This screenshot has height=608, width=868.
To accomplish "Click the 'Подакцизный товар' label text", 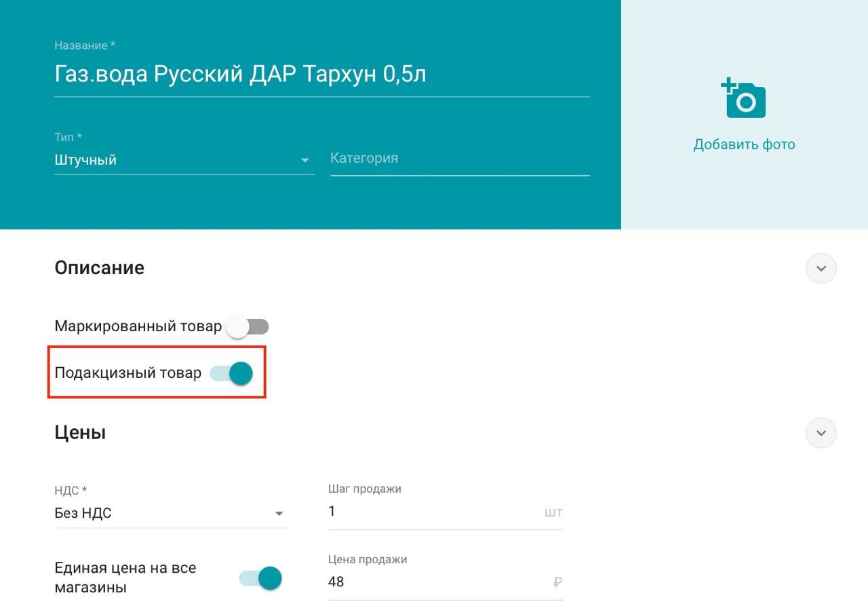I will (x=127, y=373).
